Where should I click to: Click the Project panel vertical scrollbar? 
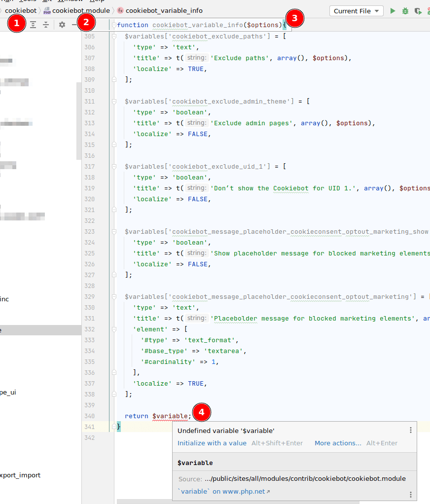click(79, 121)
